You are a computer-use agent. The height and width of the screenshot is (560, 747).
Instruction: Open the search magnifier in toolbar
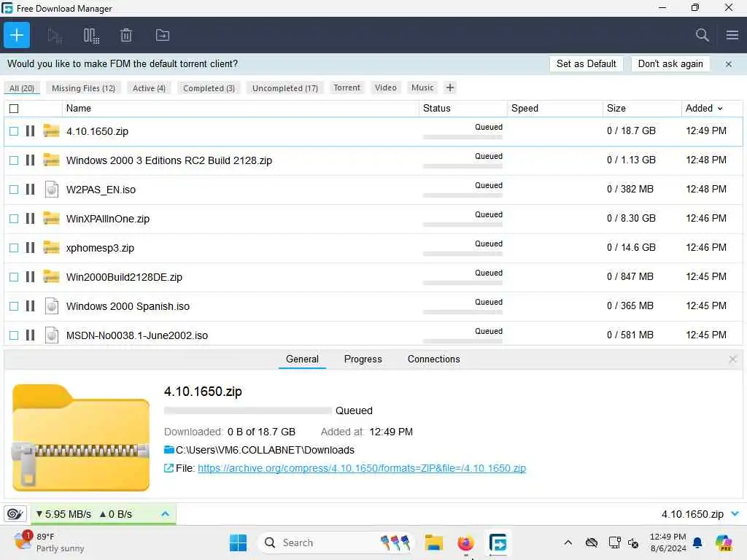[x=702, y=35]
